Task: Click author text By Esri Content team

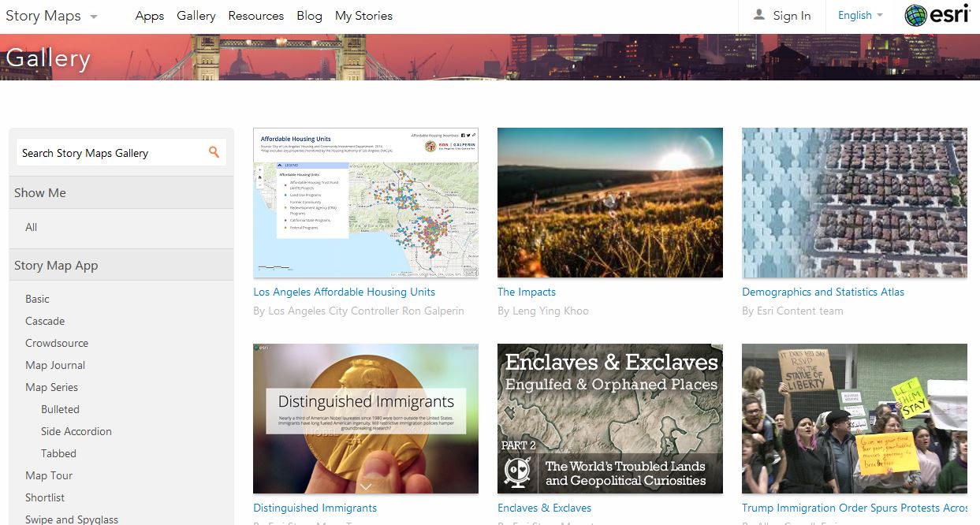Action: point(792,311)
